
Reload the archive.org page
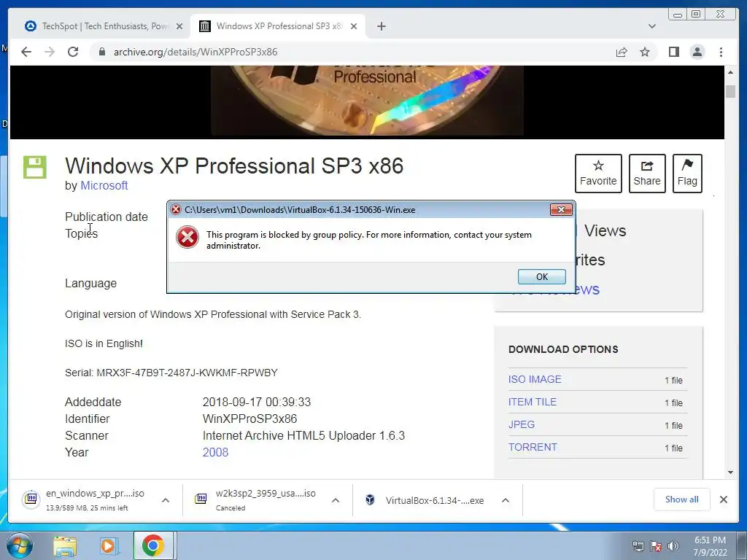(x=73, y=52)
